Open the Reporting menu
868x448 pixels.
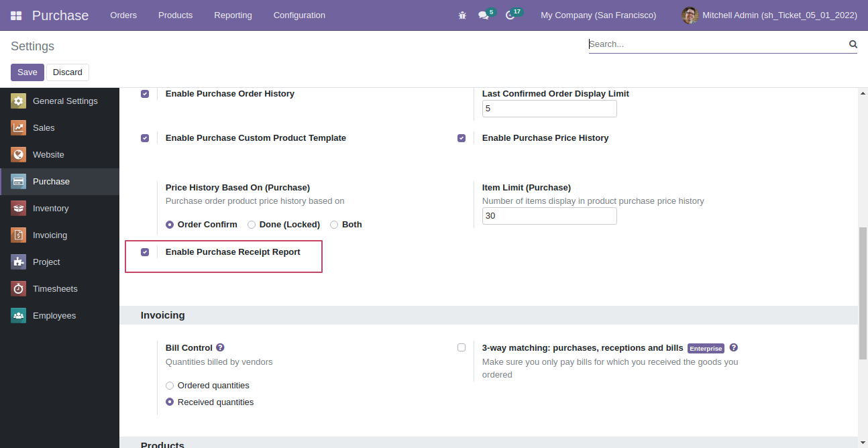[x=233, y=15]
